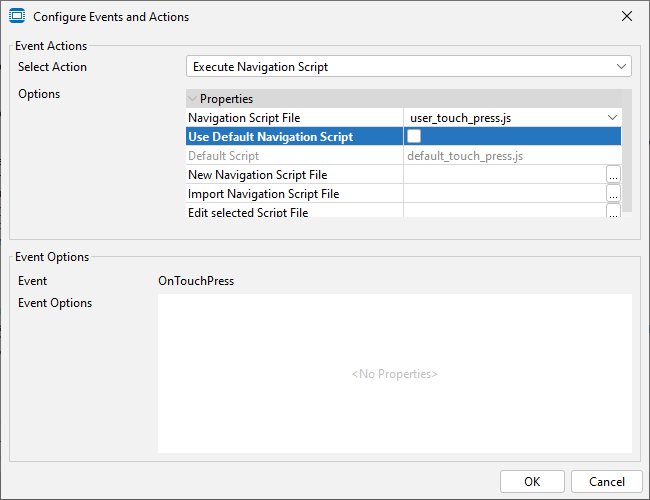Screen dimensions: 650x500
Task: Click the properties list scrollbar
Action: [627, 151]
